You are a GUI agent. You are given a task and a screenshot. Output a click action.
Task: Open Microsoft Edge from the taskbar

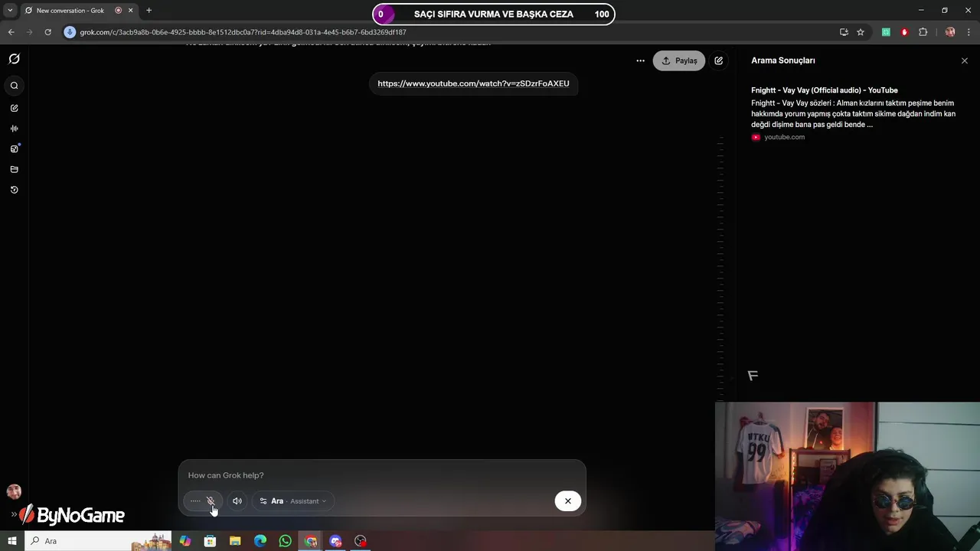click(x=260, y=541)
